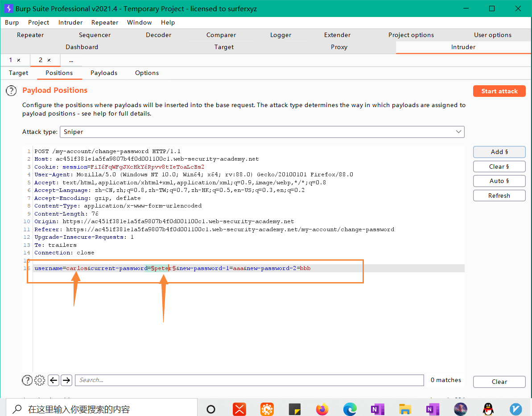Click the Cookie session header line

click(120, 167)
